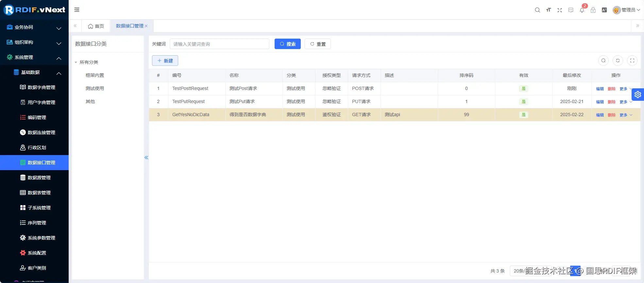Toggle search bar via round magnifier icon

click(x=603, y=61)
